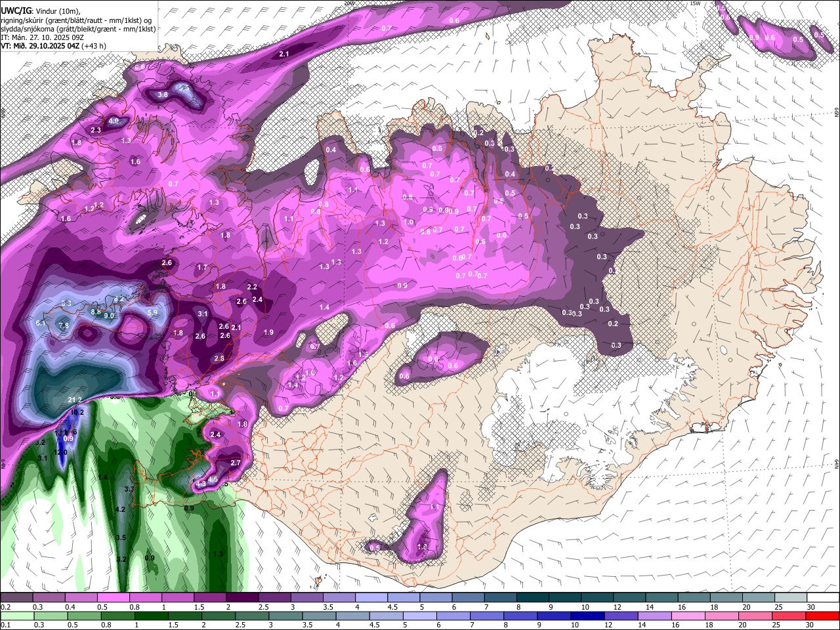The width and height of the screenshot is (840, 630).
Task: Click the '(+43 h)' forecast offset text
Action: (94, 46)
